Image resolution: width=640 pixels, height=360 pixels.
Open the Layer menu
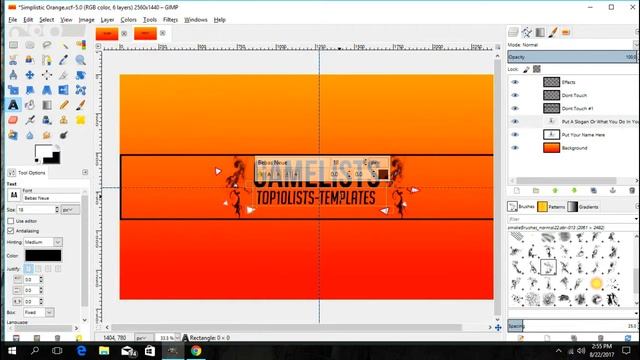(x=107, y=20)
